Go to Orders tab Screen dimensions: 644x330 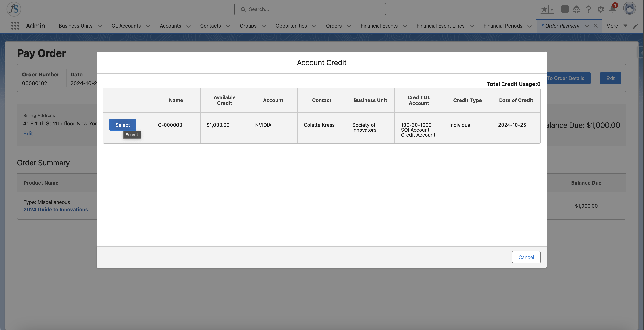(334, 26)
